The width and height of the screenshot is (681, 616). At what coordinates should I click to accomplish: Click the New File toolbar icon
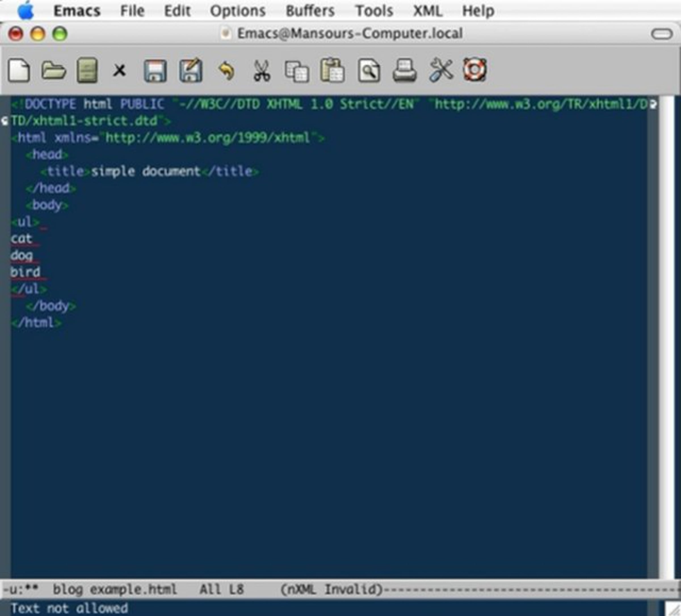[19, 70]
